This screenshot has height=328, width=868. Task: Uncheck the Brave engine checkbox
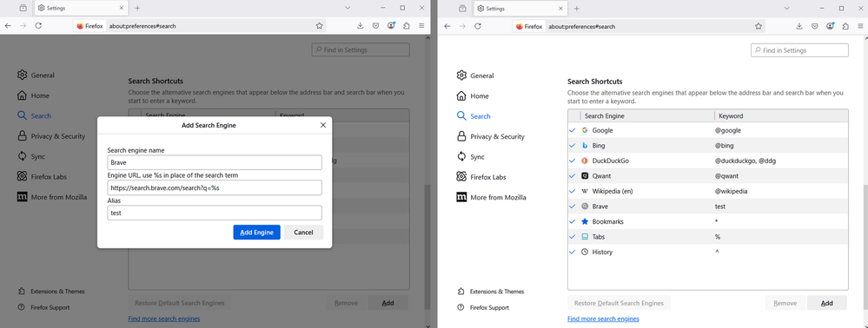573,207
